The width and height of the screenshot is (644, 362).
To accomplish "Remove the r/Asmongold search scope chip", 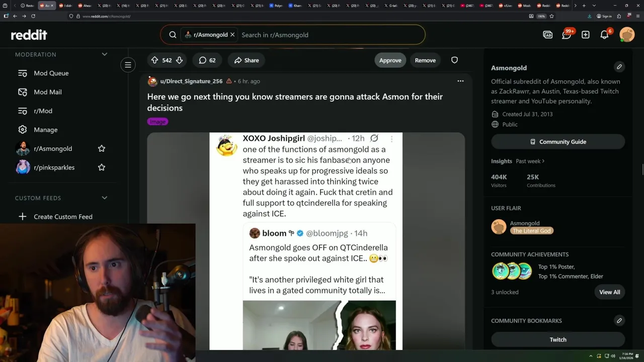I will coord(232,35).
